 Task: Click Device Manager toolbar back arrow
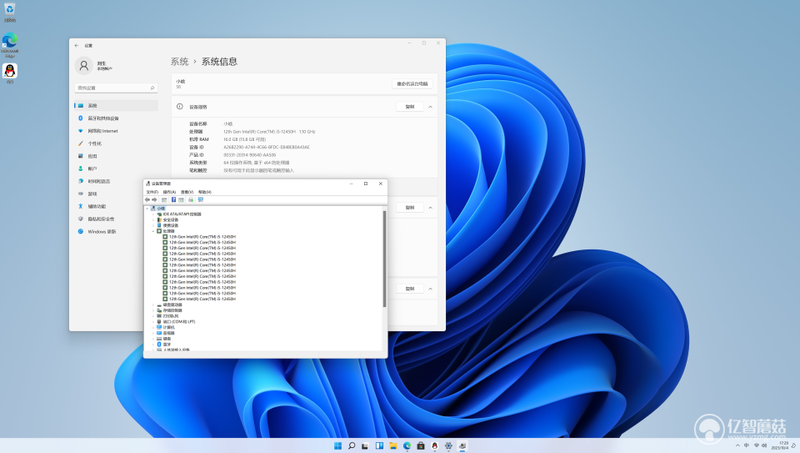tap(147, 200)
